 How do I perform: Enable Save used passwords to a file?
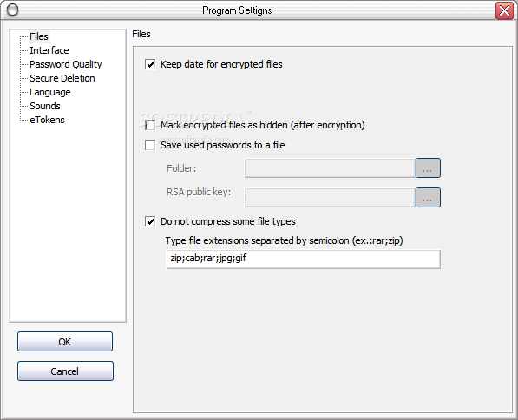coord(150,145)
